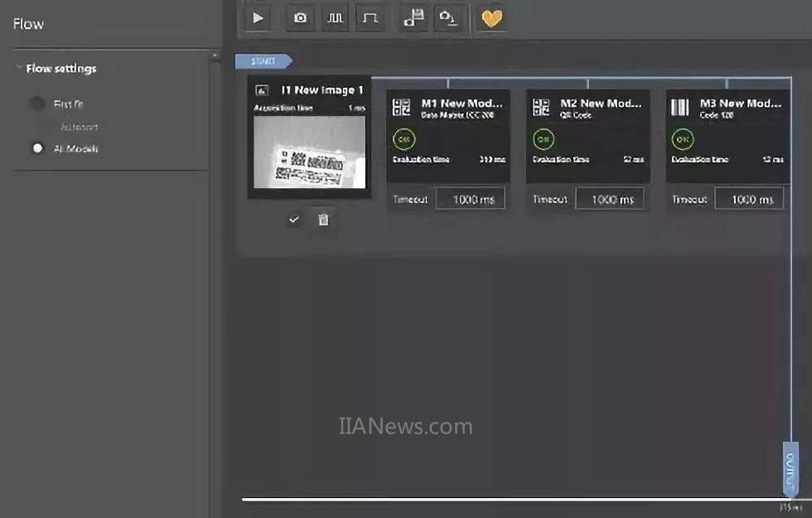812x518 pixels.
Task: Select the All Models radio option
Action: coord(37,148)
